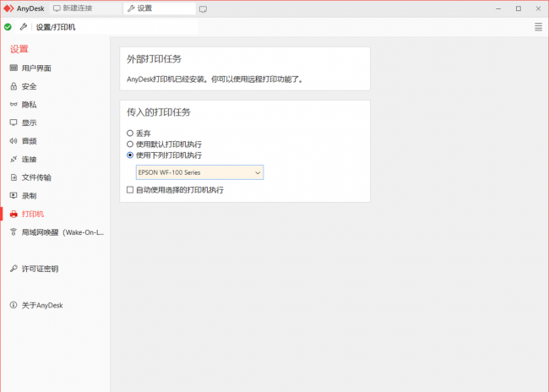Open the new session monitor tab icon
The width and height of the screenshot is (549, 392).
point(203,9)
